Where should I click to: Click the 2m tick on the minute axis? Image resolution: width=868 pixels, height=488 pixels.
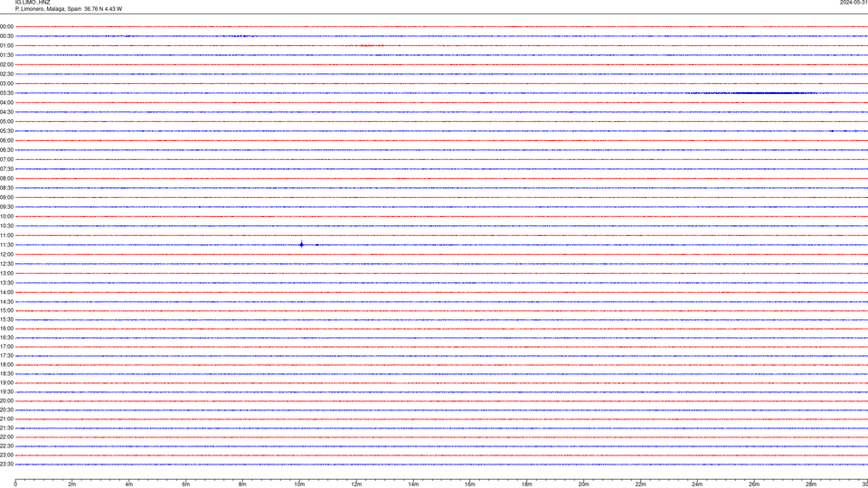tap(72, 484)
